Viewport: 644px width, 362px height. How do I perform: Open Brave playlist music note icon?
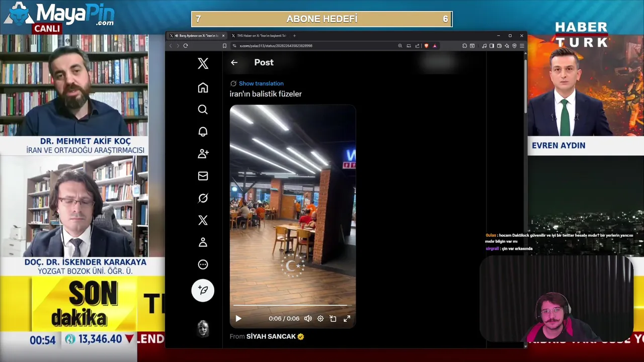[x=484, y=46]
